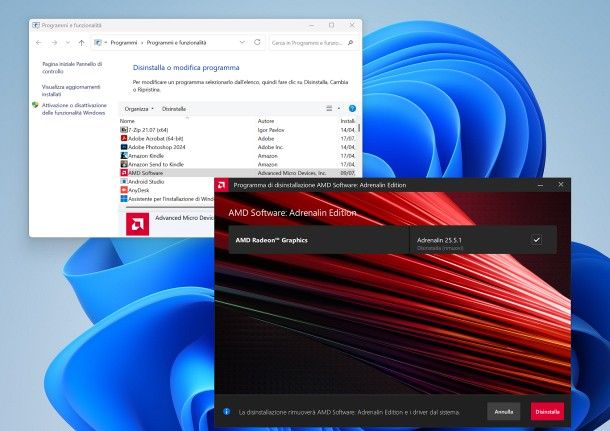
Task: Sort the list by the Autore column header
Action: (267, 120)
